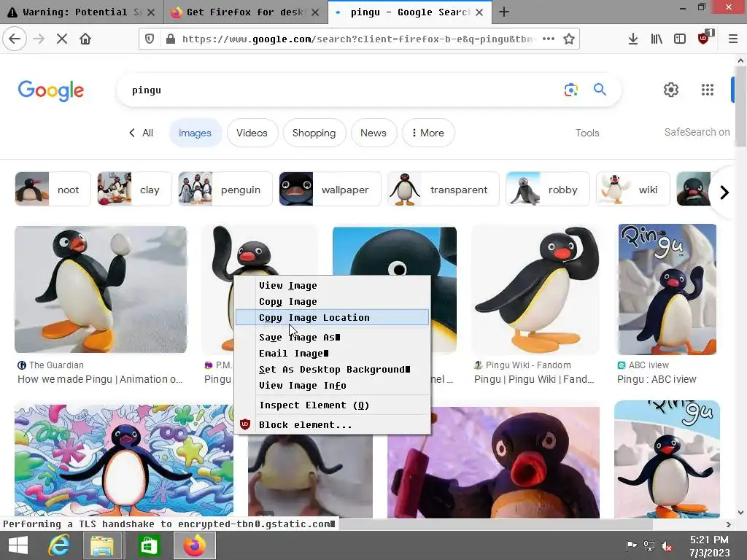This screenshot has height=560, width=747.
Task: Open SafeSearch on settings
Action: (x=697, y=132)
